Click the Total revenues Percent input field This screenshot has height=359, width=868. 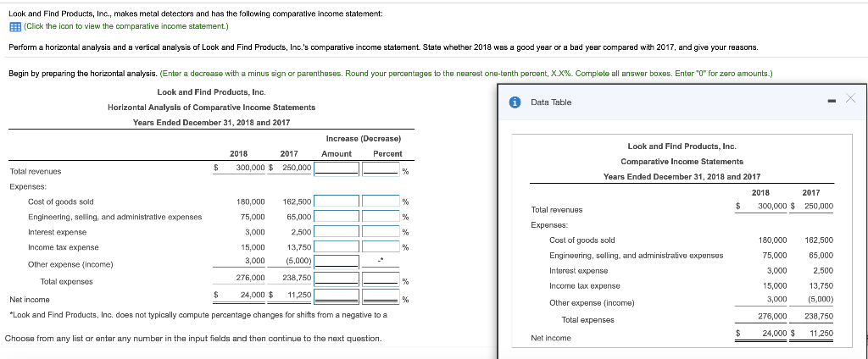point(380,168)
